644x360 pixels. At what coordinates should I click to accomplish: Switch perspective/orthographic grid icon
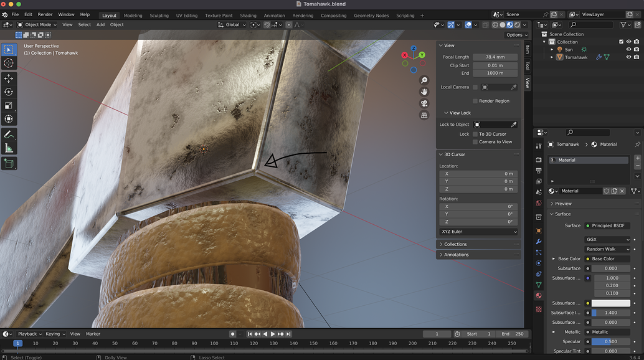(x=424, y=115)
